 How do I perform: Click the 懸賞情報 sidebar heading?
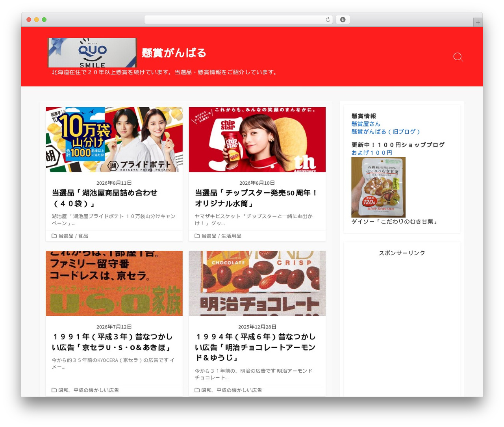coord(364,116)
